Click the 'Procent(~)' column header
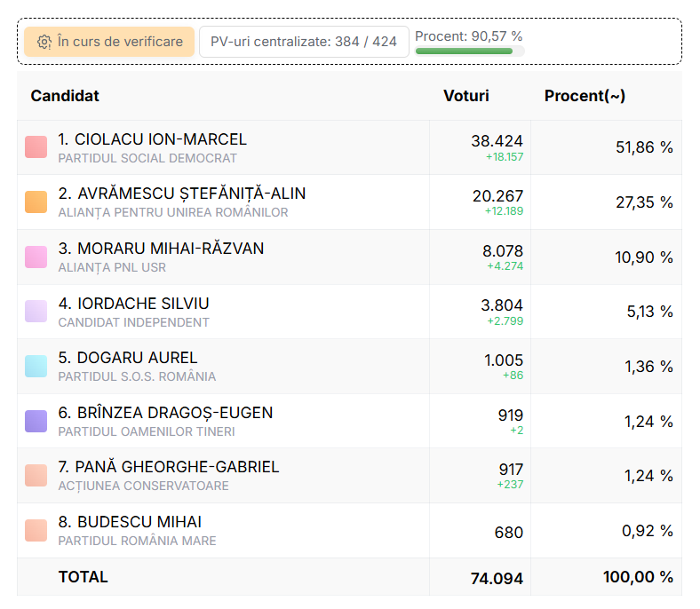 tap(585, 96)
